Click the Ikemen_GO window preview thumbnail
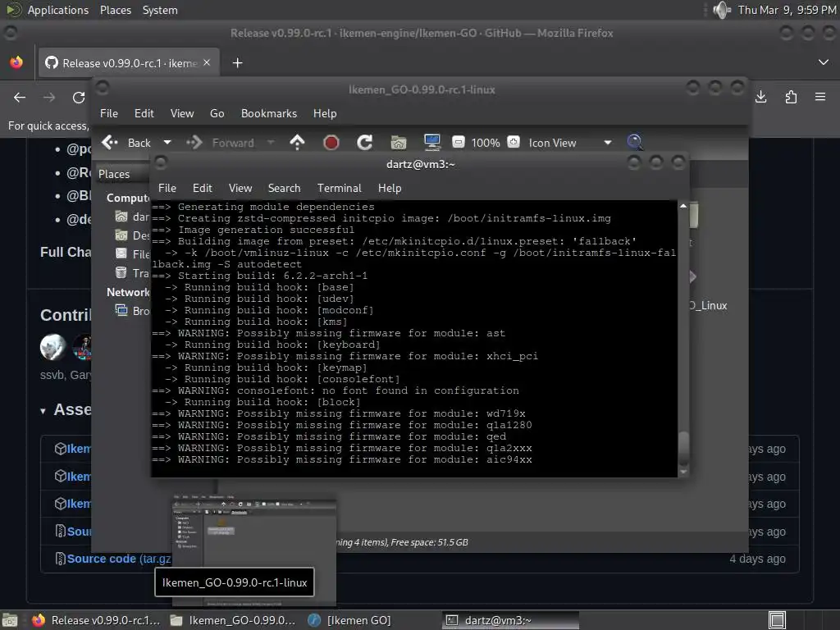 pos(254,552)
